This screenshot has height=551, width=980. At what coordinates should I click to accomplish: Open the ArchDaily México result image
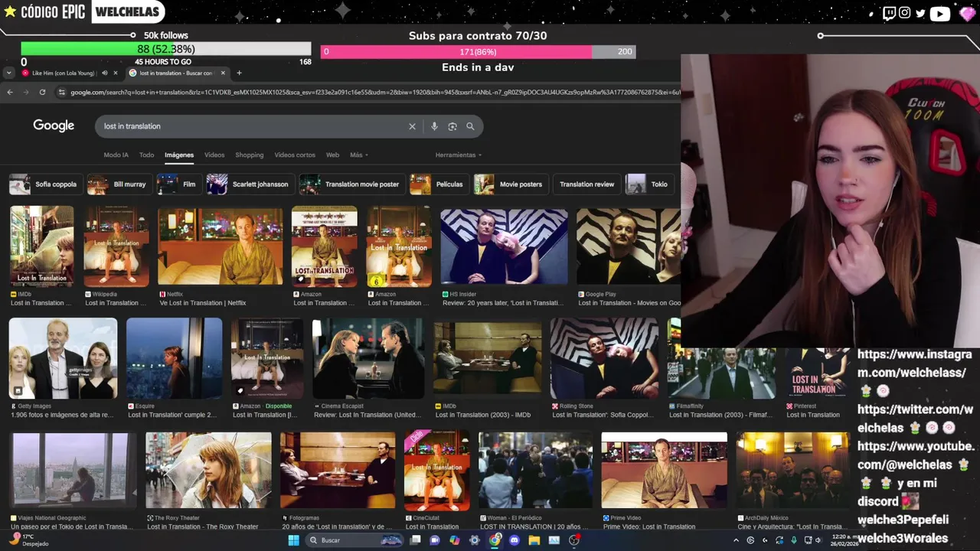(792, 471)
